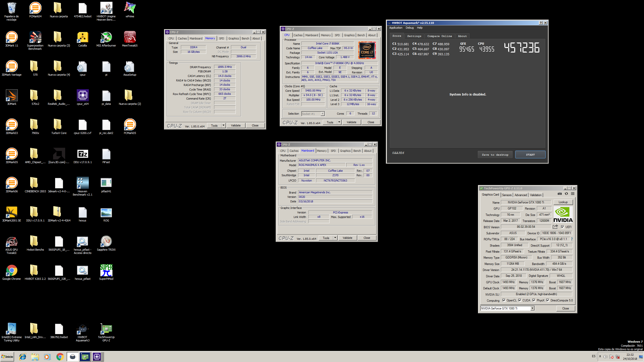Open cpuz_x64 desktop icon

coord(83,98)
